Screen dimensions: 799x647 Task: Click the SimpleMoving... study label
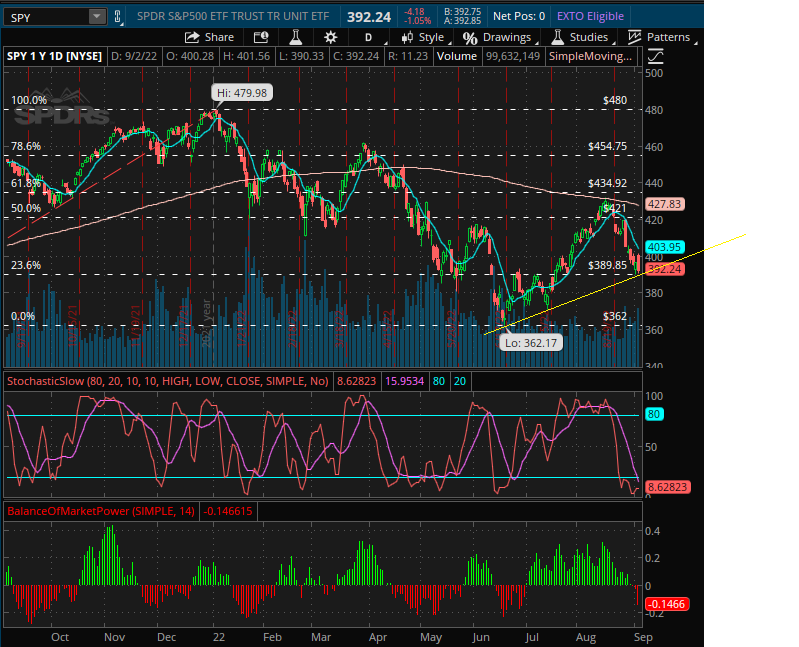coord(590,56)
